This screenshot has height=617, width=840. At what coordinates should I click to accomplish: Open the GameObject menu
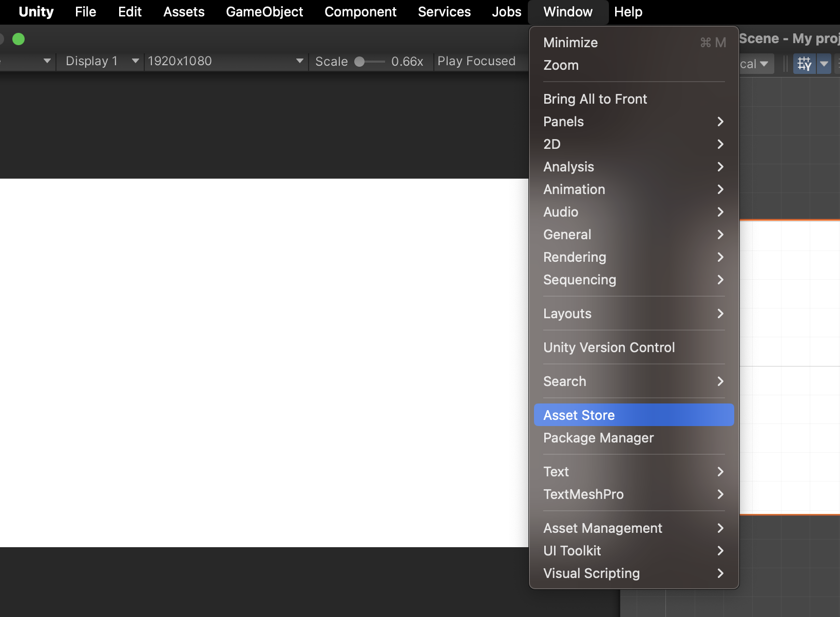pyautogui.click(x=264, y=12)
